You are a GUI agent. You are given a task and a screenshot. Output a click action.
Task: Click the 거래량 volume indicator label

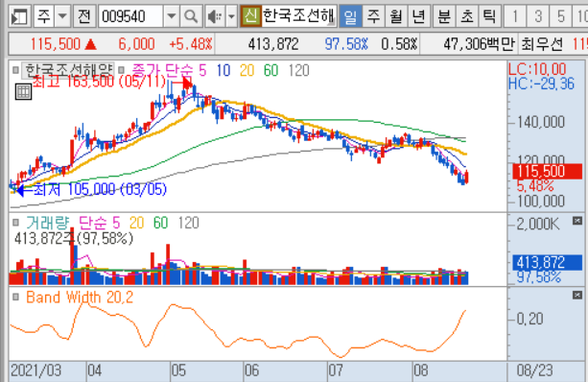tap(47, 223)
